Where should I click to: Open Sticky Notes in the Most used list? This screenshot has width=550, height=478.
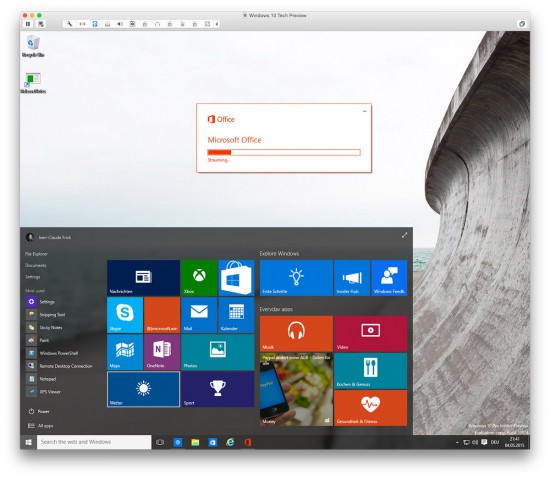44,327
